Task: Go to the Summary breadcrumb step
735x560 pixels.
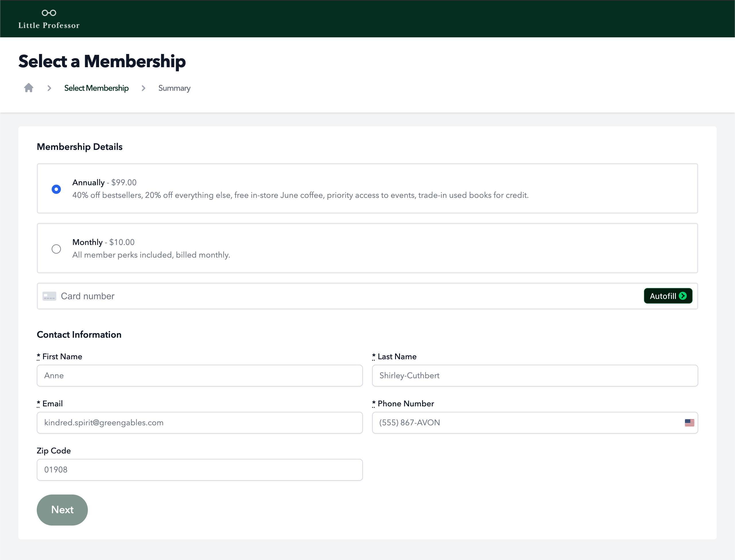Action: (x=174, y=88)
